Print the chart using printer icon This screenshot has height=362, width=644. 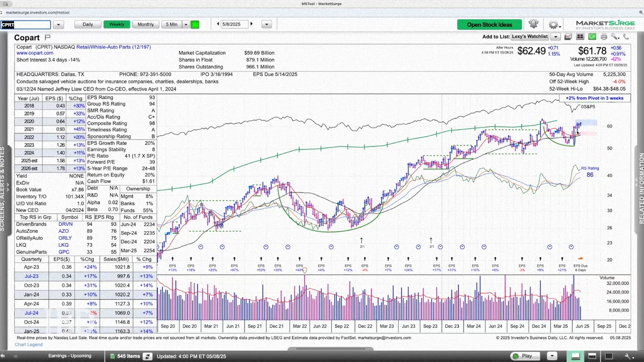[x=604, y=36]
